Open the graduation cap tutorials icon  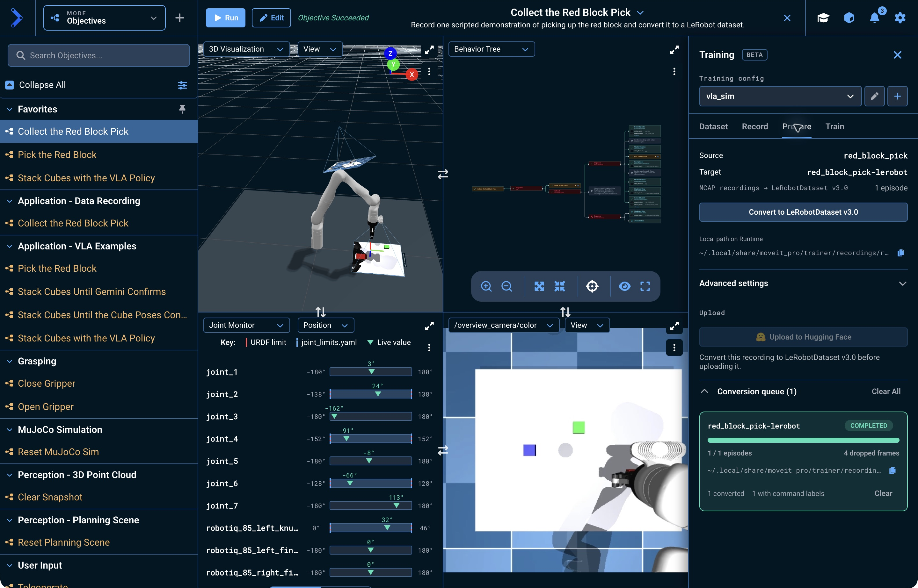click(x=823, y=18)
